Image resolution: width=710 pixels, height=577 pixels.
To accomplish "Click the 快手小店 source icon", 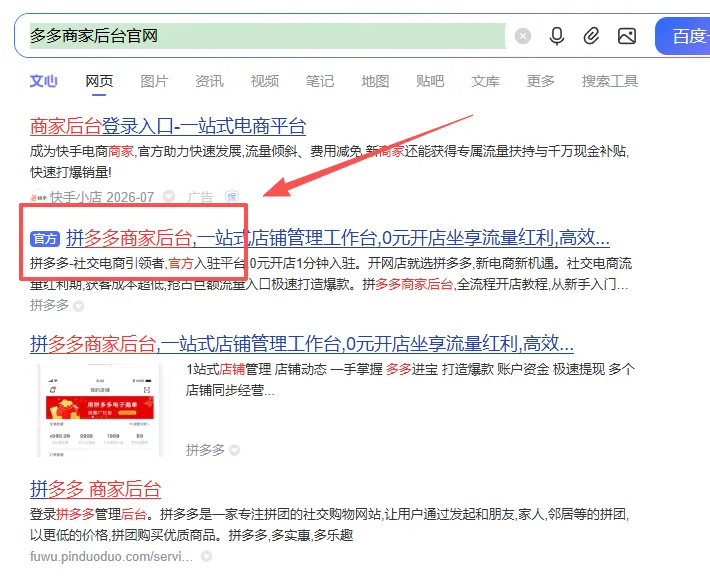I will click(x=38, y=197).
